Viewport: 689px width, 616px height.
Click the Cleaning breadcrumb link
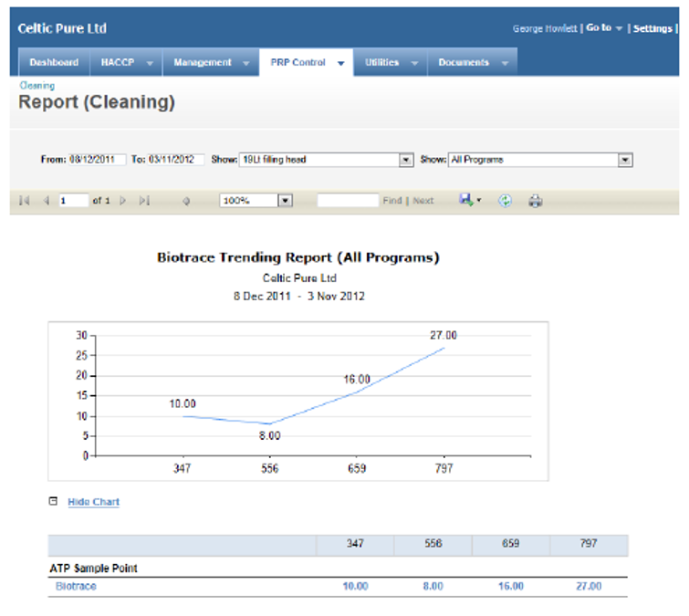coord(37,86)
